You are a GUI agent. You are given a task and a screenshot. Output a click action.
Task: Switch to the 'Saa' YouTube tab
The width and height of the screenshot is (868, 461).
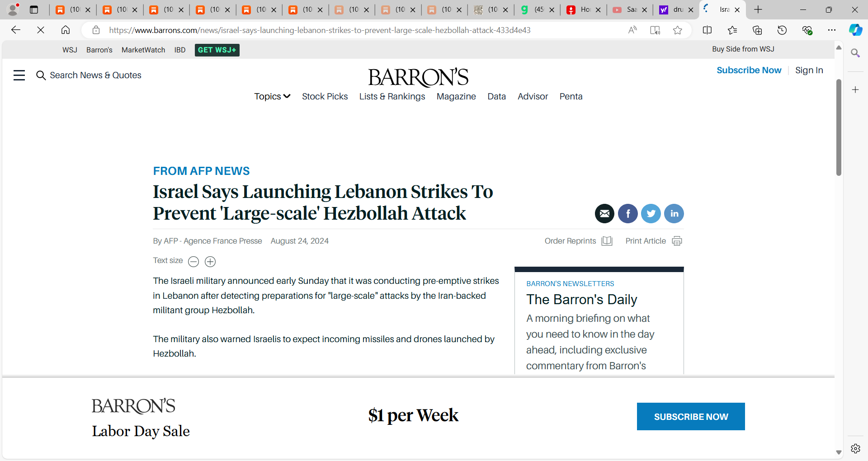point(629,9)
